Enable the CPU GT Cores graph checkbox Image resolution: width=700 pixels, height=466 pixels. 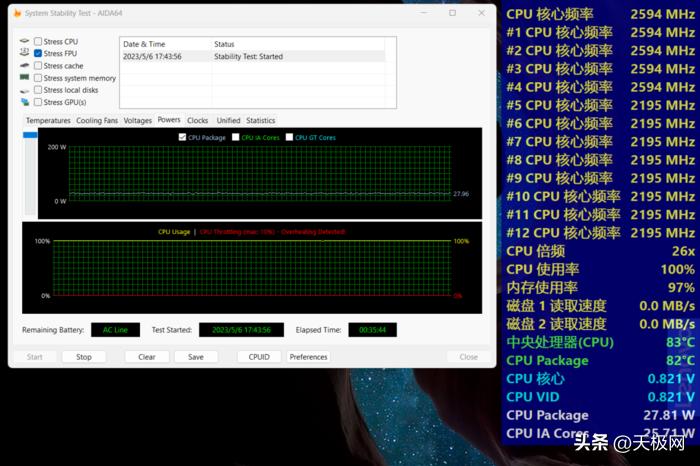(289, 137)
